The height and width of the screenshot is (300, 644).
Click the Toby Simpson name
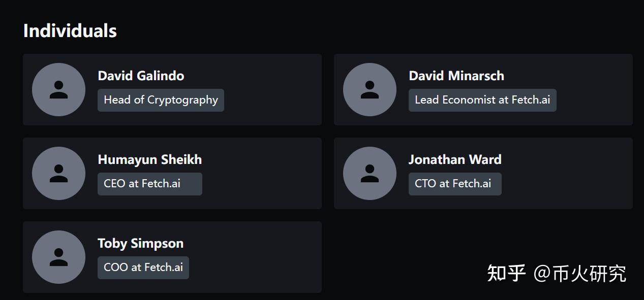tap(140, 243)
